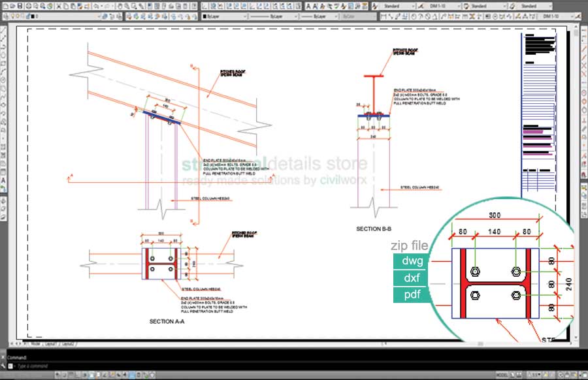Screen dimensions: 588x380
Task: Open the layer list dropdown
Action: point(99,16)
